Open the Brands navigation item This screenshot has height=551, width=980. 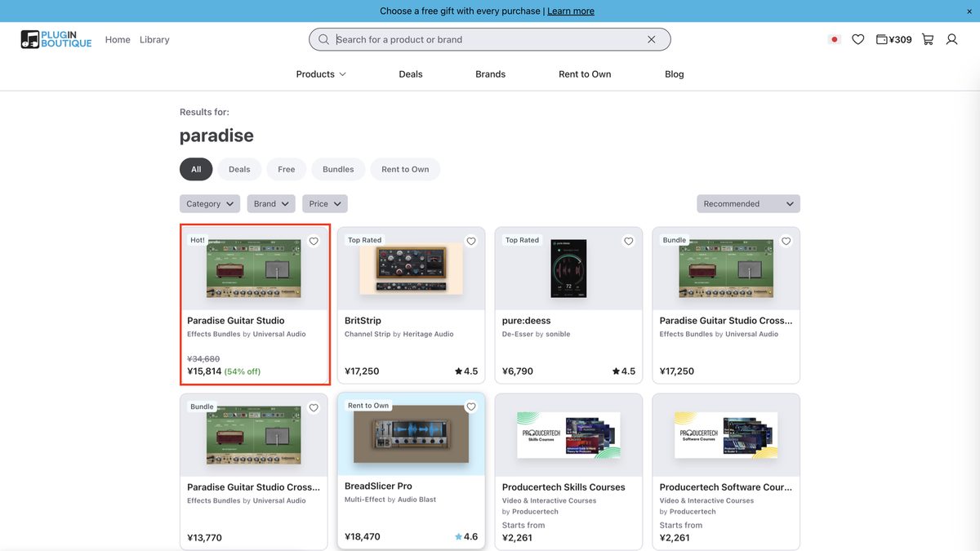(491, 74)
